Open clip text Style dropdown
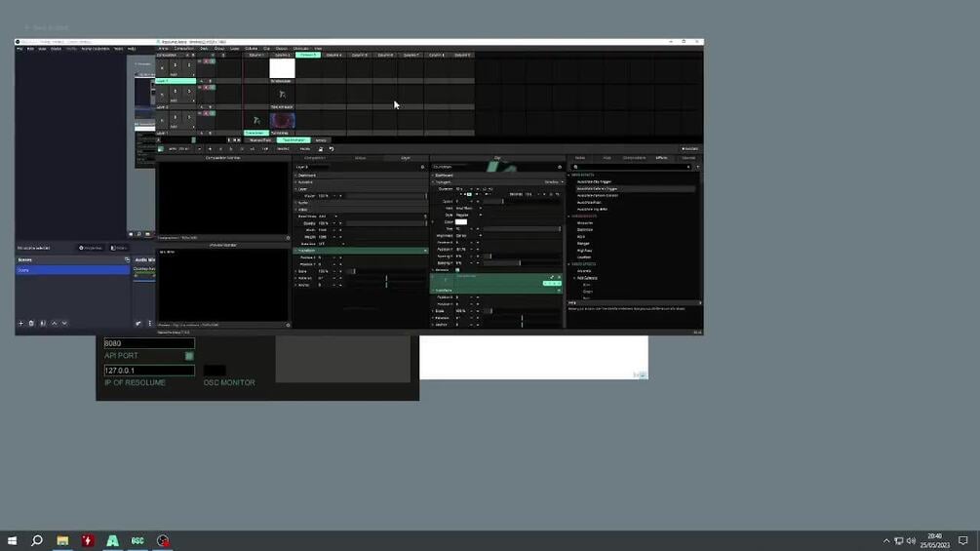Viewport: 980px width, 551px height. (469, 215)
